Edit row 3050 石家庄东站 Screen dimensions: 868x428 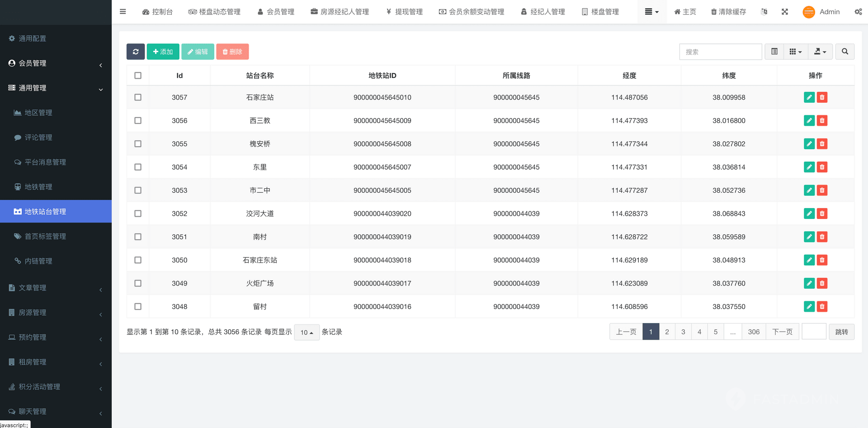point(809,260)
